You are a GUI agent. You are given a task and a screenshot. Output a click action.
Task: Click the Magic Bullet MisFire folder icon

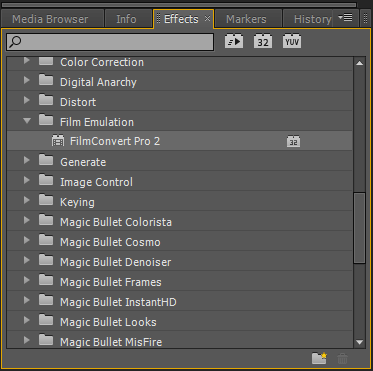coord(46,340)
